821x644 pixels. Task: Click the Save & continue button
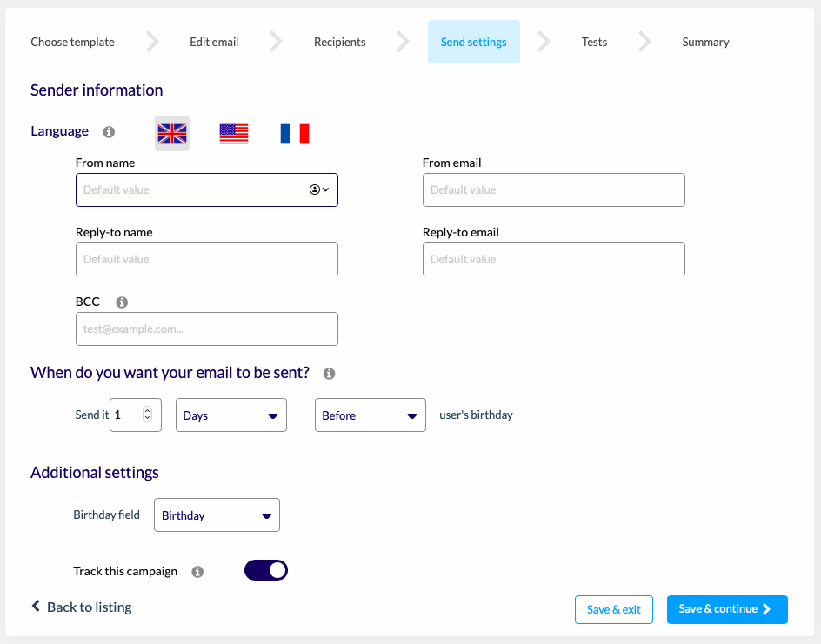point(727,609)
